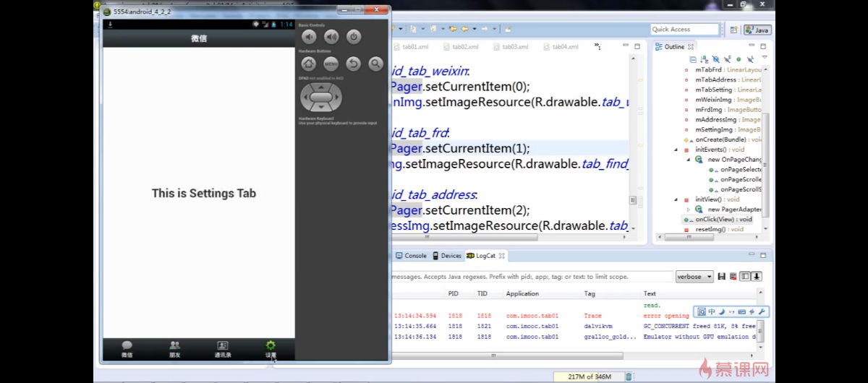Click the DPAD down arrow
This screenshot has height=383, width=868.
click(x=321, y=107)
